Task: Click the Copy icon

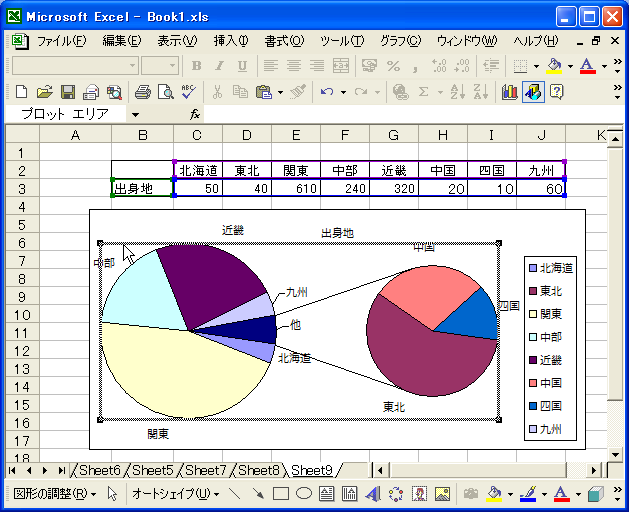Action: coord(240,92)
